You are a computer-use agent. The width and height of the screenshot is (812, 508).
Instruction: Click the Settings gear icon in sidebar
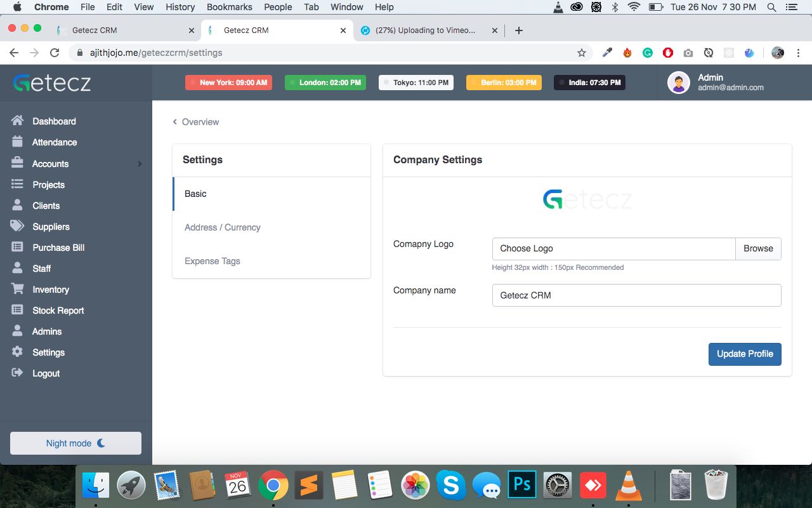17,352
